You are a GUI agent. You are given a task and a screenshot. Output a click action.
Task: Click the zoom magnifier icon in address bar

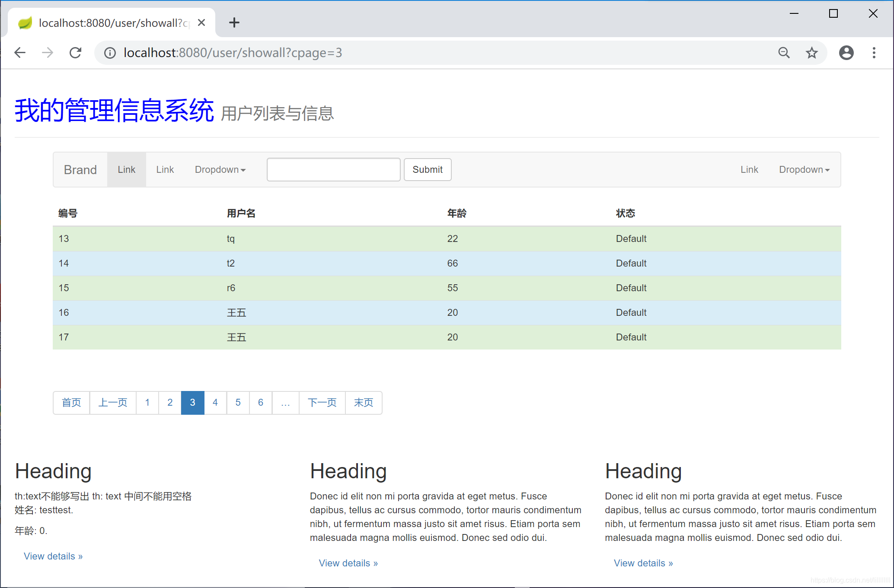pos(784,53)
